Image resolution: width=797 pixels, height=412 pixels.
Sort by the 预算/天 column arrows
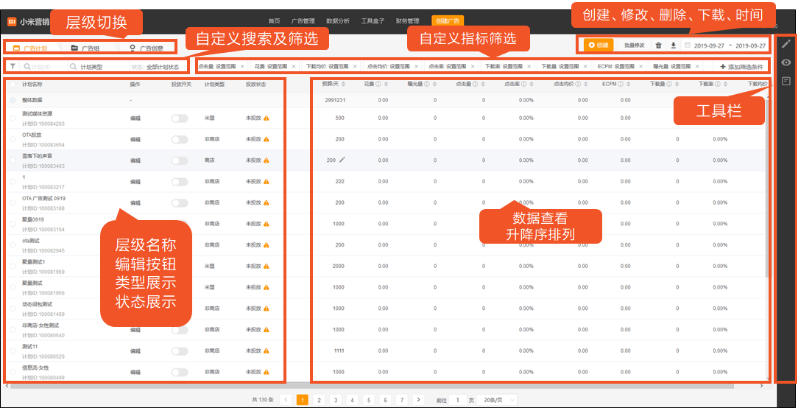(x=343, y=85)
